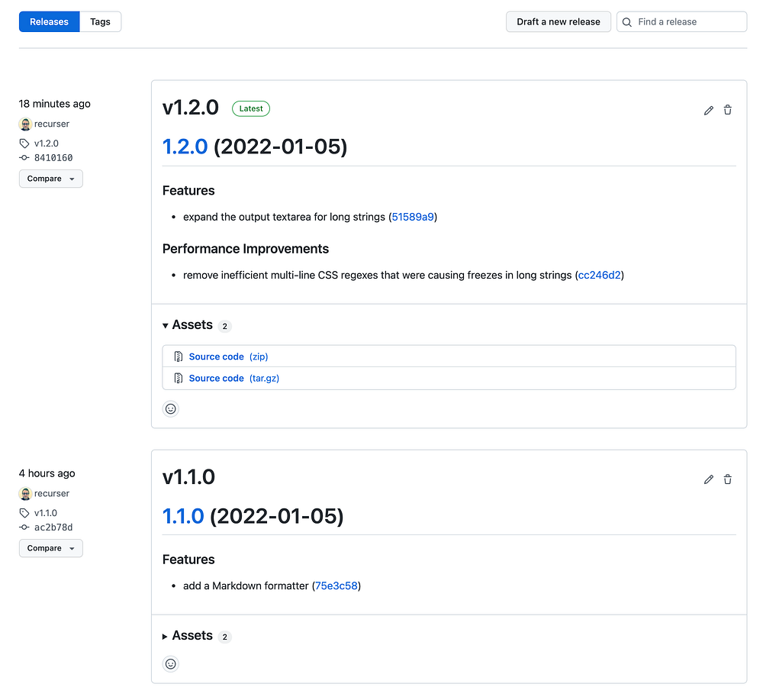The height and width of the screenshot is (700, 763).
Task: Click the Features heading under v1.2.0
Action: [x=188, y=190]
